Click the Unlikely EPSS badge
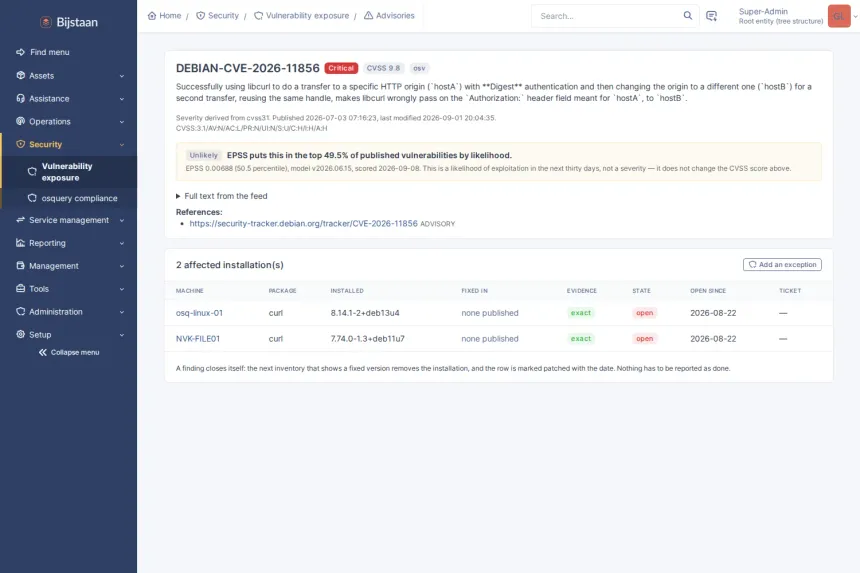Image resolution: width=860 pixels, height=573 pixels. pos(203,155)
